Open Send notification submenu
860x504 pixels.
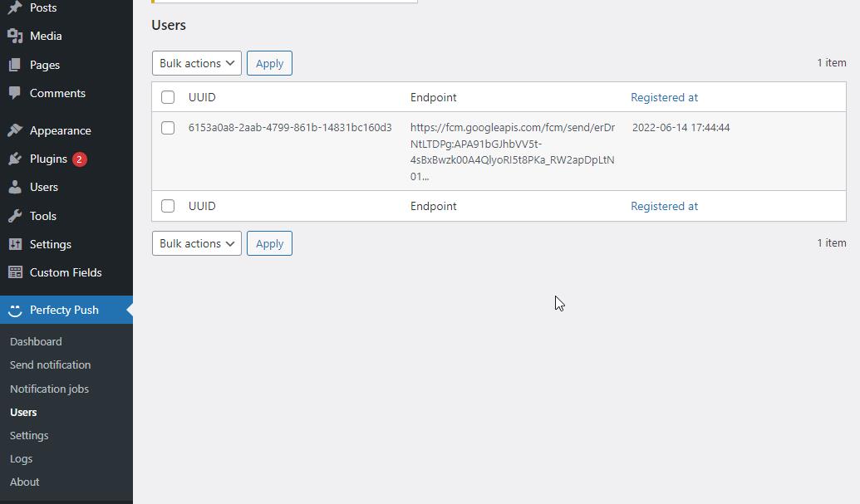51,365
